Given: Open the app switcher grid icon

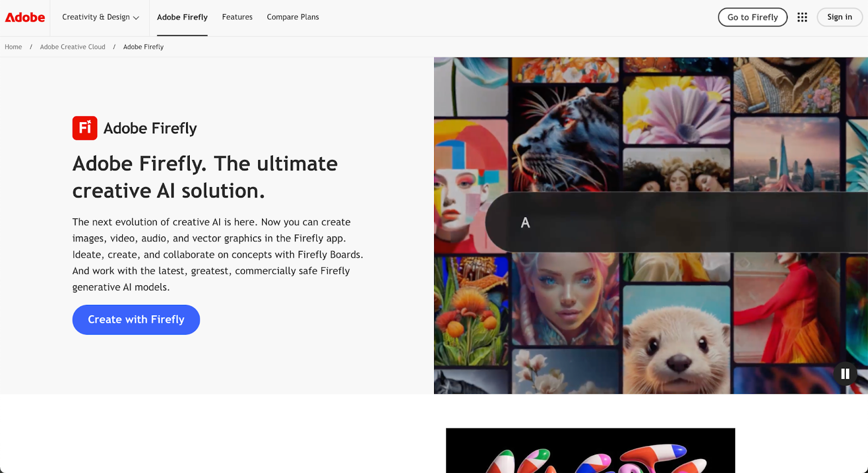Looking at the screenshot, I should click(802, 17).
